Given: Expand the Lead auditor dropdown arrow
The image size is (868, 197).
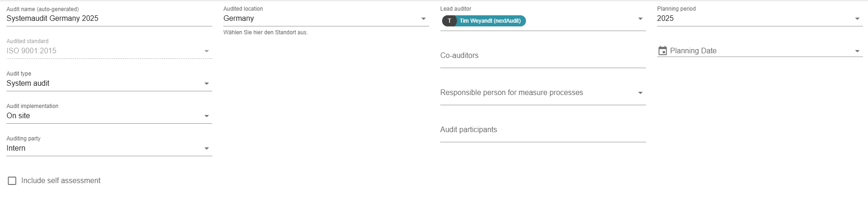Looking at the screenshot, I should (x=640, y=19).
